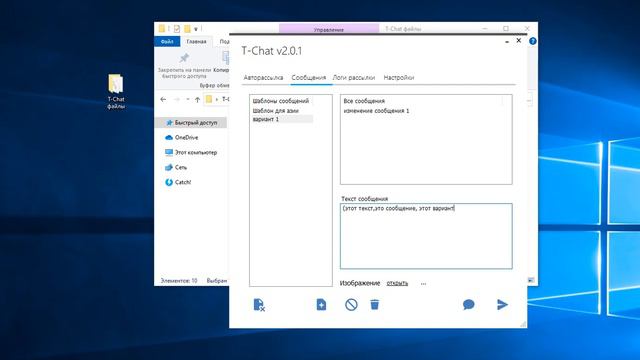This screenshot has width=640, height=360.
Task: Click the Explorer back arrow button
Action: pyautogui.click(x=163, y=99)
